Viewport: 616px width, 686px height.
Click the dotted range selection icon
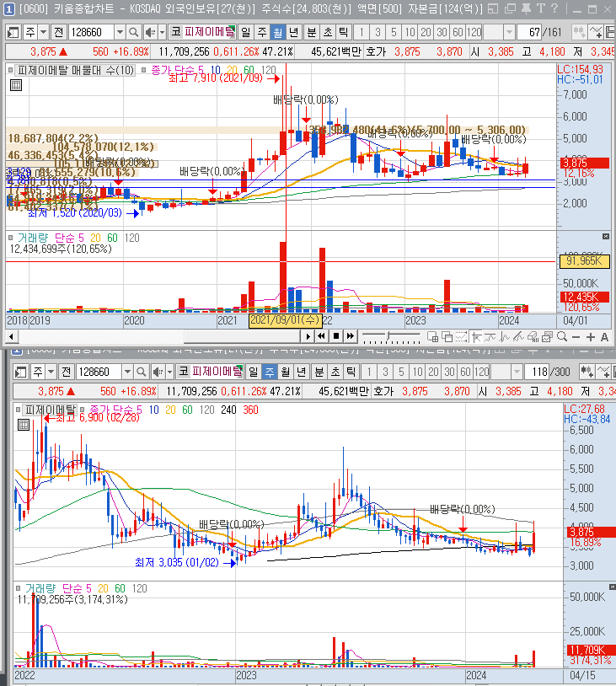click(462, 337)
